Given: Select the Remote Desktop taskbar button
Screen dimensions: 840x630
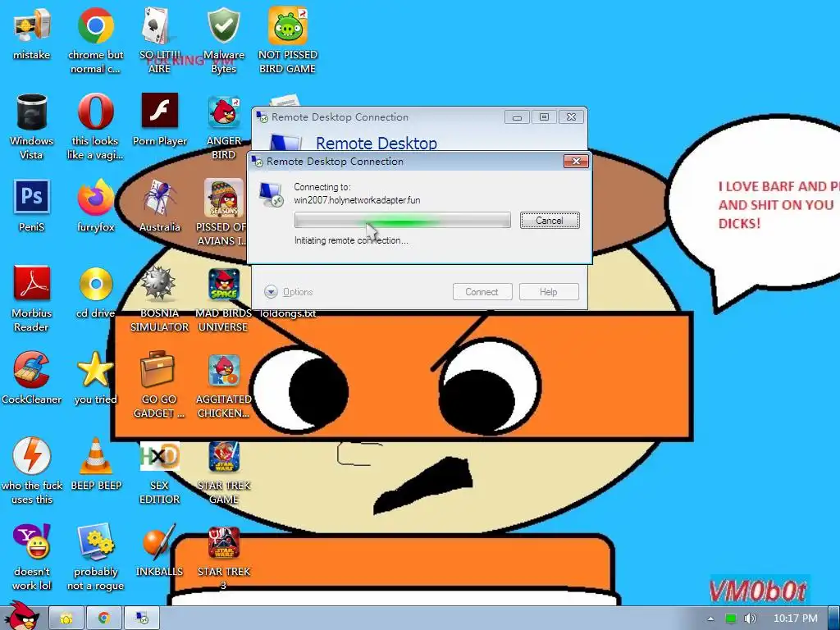Looking at the screenshot, I should click(x=142, y=619).
